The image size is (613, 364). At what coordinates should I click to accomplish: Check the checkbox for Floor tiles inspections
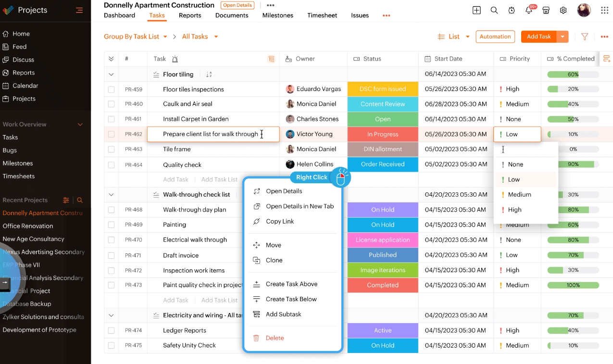tap(111, 89)
